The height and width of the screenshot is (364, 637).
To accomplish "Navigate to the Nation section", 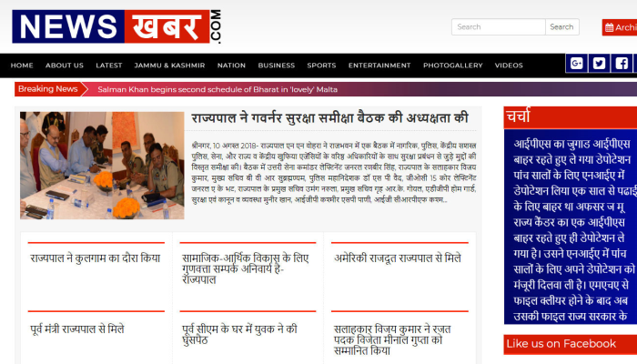I will (x=231, y=66).
